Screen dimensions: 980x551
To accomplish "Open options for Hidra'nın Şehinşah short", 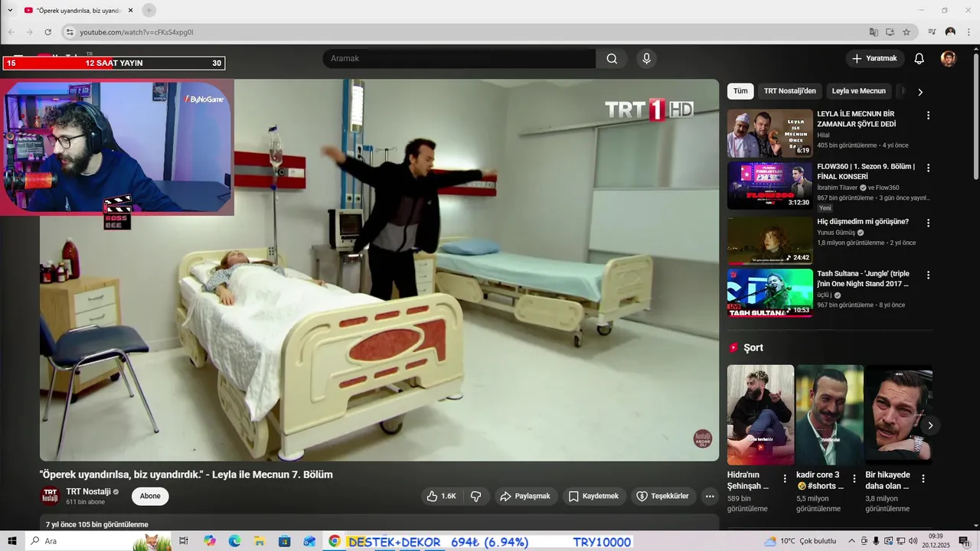I will [x=785, y=479].
